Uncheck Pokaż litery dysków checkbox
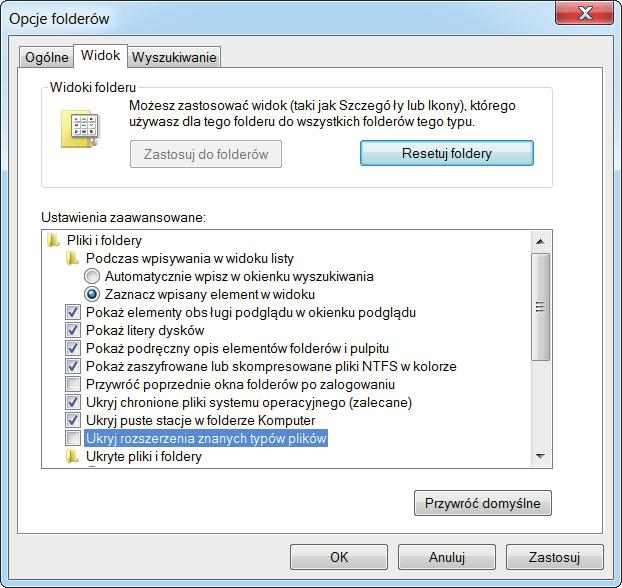 (x=73, y=330)
